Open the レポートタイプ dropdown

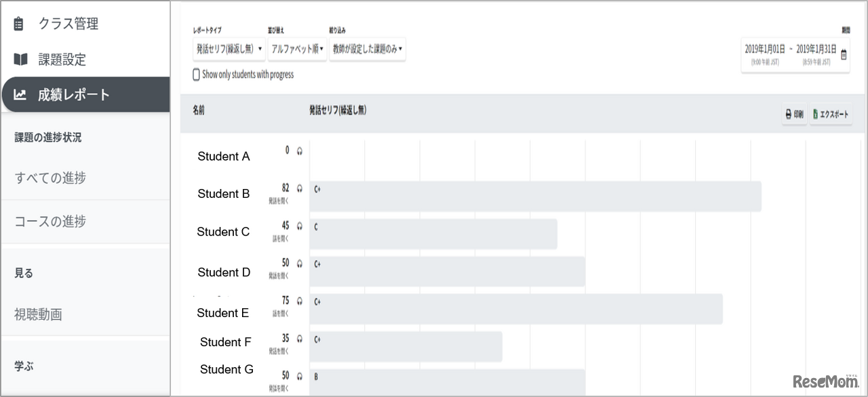point(229,49)
